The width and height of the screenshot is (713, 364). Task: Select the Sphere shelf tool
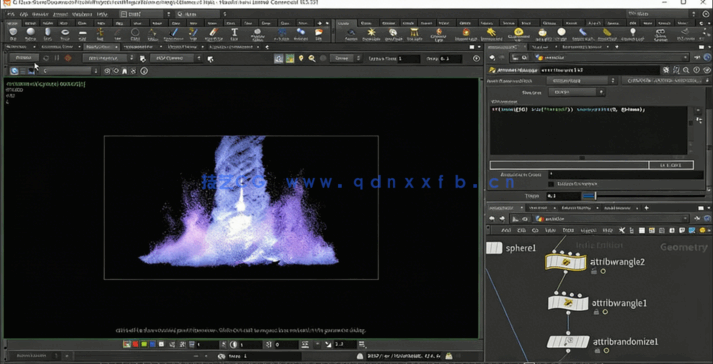30,33
